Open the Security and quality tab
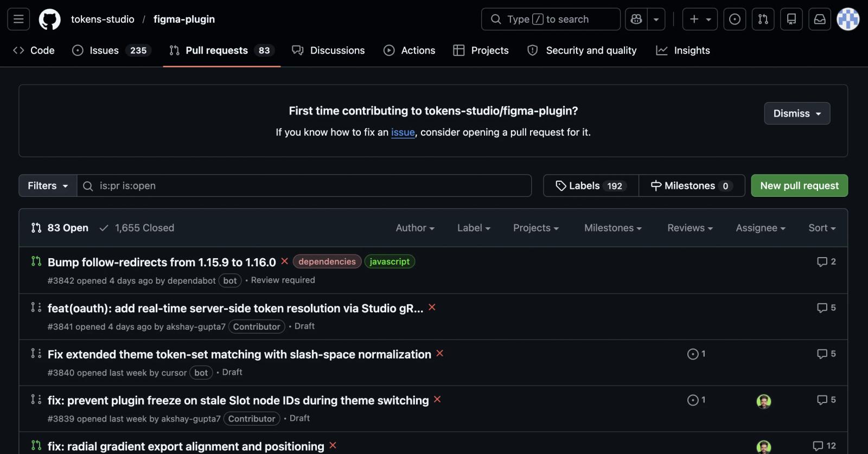This screenshot has width=868, height=454. tap(582, 50)
